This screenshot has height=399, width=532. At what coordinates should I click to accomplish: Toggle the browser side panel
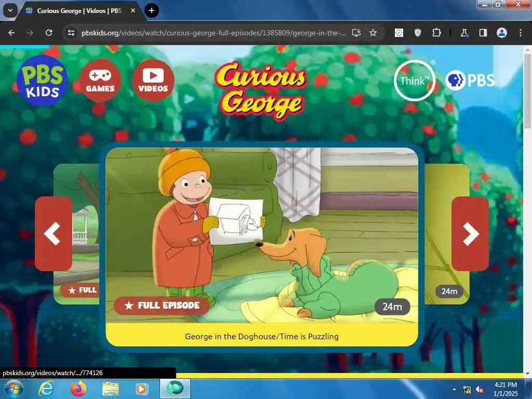click(483, 33)
